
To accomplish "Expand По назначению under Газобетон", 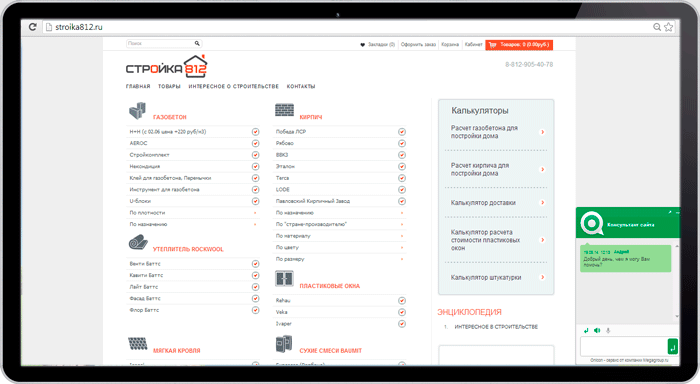I will (x=255, y=225).
